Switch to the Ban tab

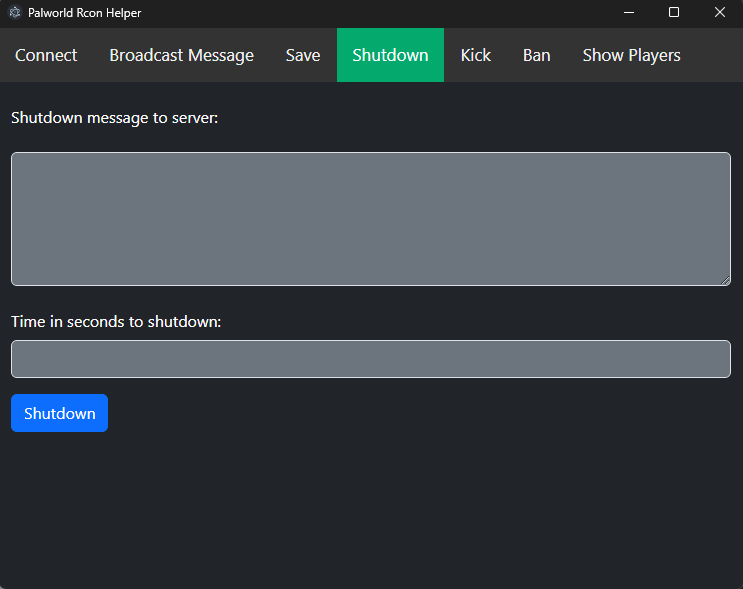(536, 55)
